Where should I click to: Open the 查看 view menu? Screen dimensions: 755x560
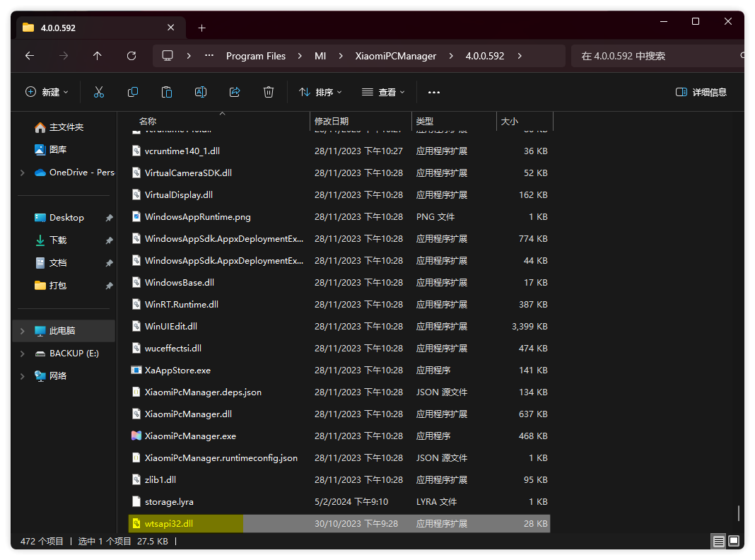tap(383, 92)
